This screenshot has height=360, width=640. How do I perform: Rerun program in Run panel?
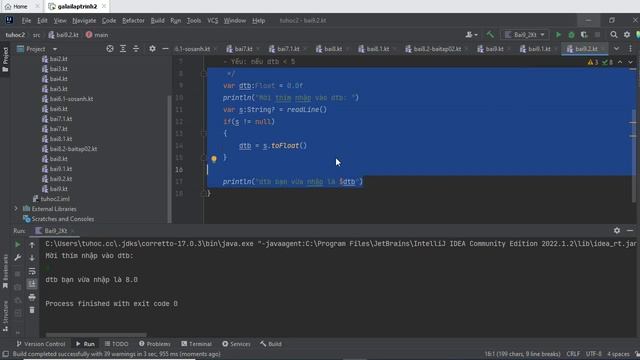18,245
